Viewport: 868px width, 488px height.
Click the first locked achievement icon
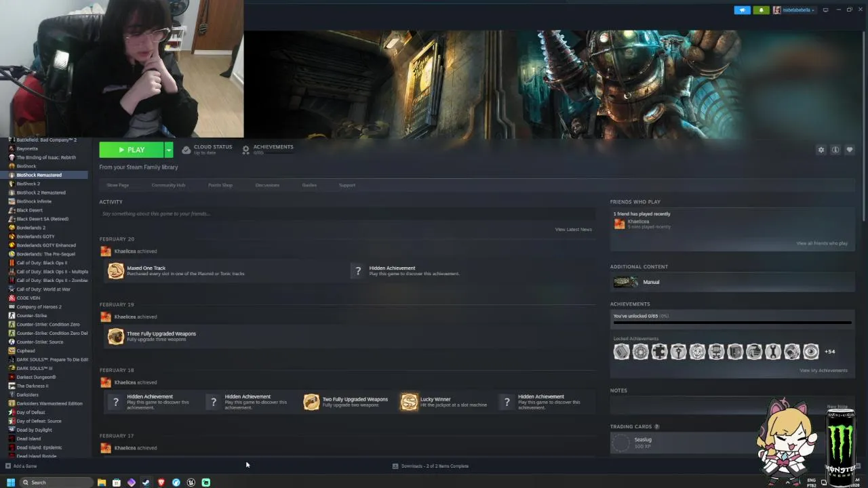pyautogui.click(x=621, y=352)
